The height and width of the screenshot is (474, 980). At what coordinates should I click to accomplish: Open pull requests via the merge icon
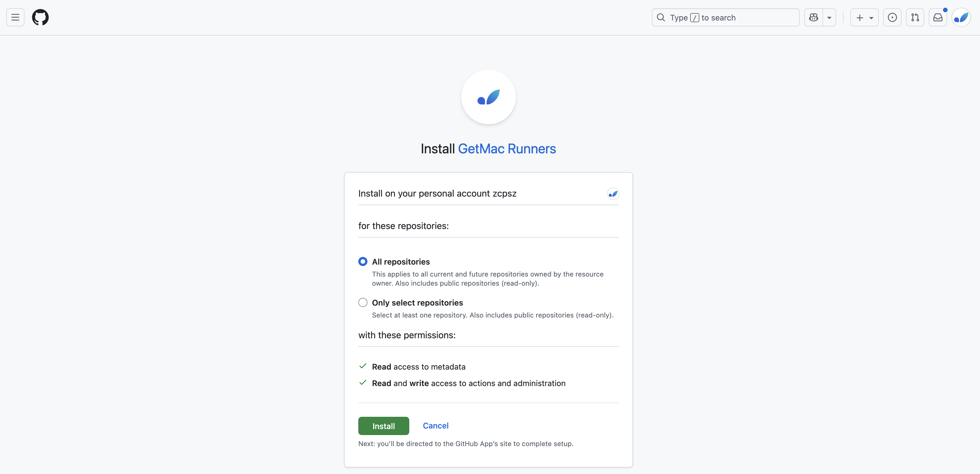tap(915, 17)
